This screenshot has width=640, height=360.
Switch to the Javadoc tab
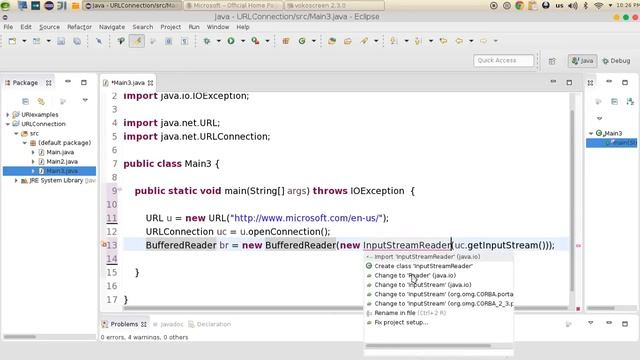(168, 324)
